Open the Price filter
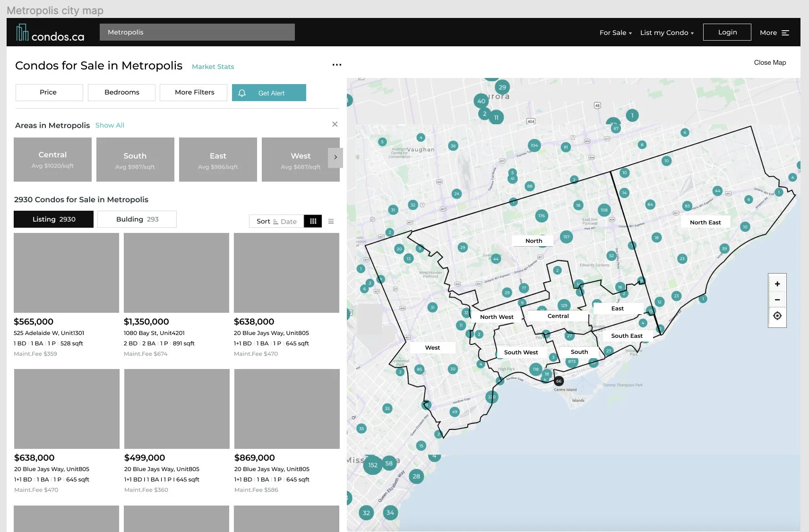The height and width of the screenshot is (532, 809). 49,93
